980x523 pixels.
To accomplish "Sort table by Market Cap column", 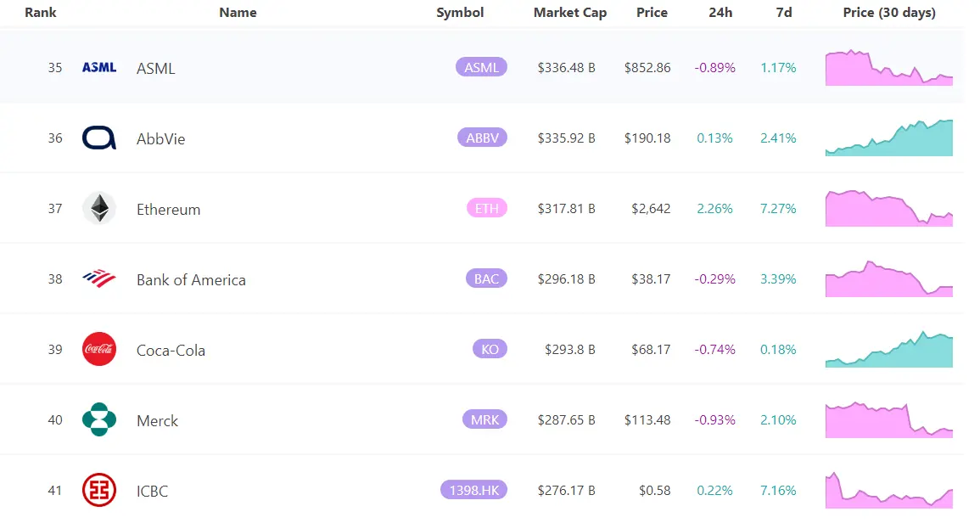I will (569, 13).
